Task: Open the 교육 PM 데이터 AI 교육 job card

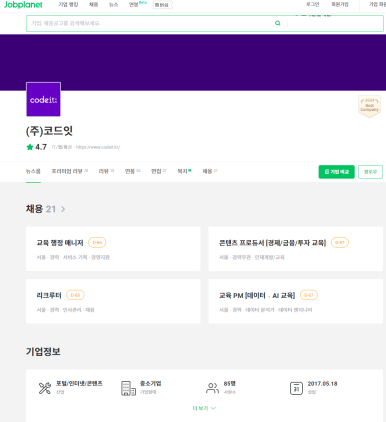Action: pos(296,301)
